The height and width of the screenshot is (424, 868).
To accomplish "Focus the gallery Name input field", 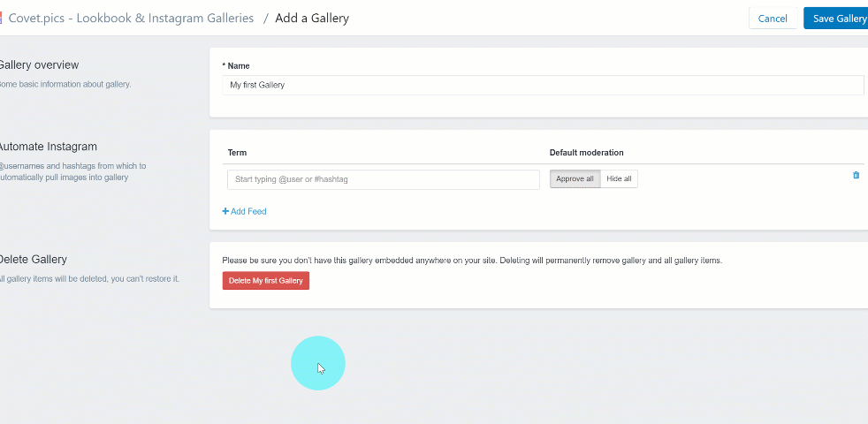I will (543, 86).
